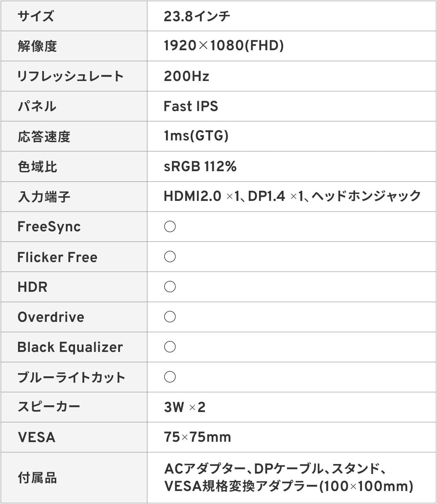
Task: Click the リフレッシュレート label
Action: (70, 76)
